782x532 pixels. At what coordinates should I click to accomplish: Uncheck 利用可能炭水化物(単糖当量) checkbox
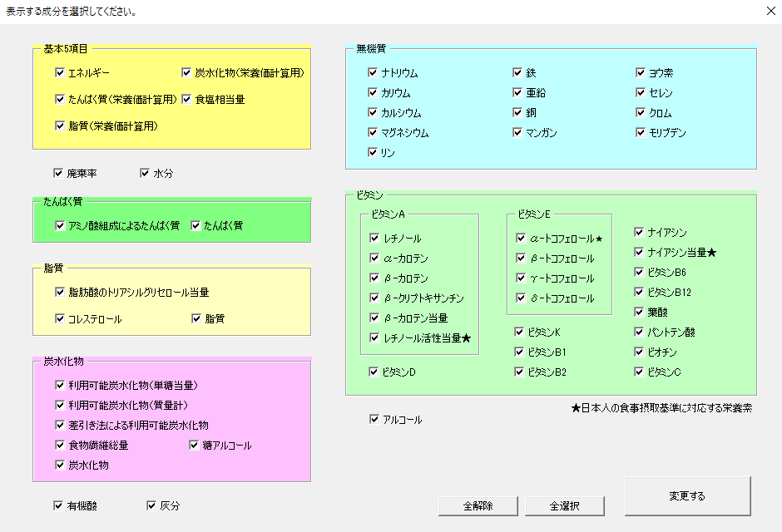(60, 385)
